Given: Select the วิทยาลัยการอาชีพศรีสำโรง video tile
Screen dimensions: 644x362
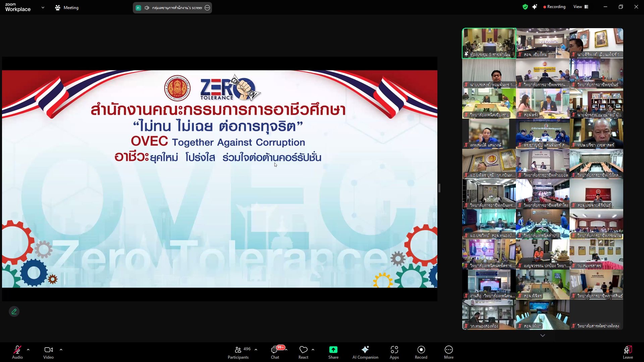Looking at the screenshot, I should click(543, 194).
